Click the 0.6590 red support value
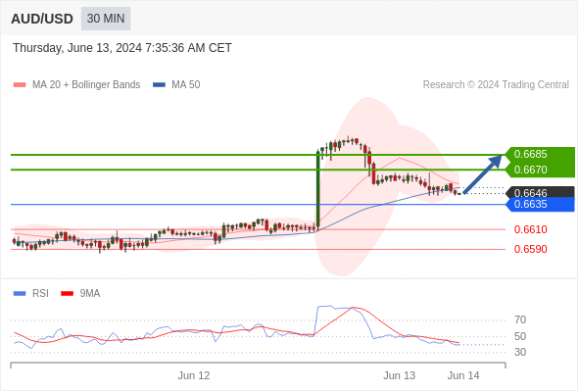This screenshot has width=578, height=392. [530, 249]
